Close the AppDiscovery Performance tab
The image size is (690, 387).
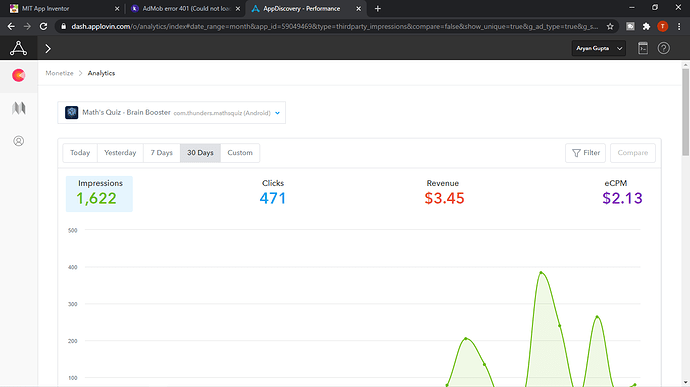tap(358, 8)
